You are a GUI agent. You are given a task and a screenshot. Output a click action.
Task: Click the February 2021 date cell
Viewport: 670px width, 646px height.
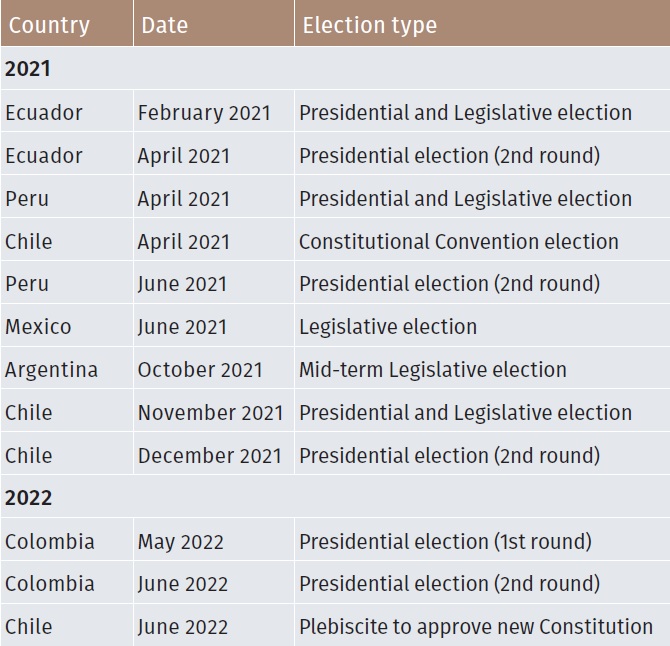click(214, 111)
